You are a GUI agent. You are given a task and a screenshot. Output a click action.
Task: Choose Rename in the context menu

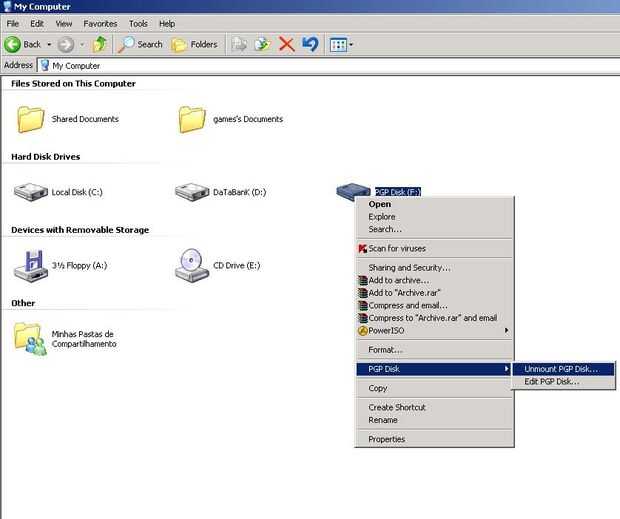coord(435,420)
